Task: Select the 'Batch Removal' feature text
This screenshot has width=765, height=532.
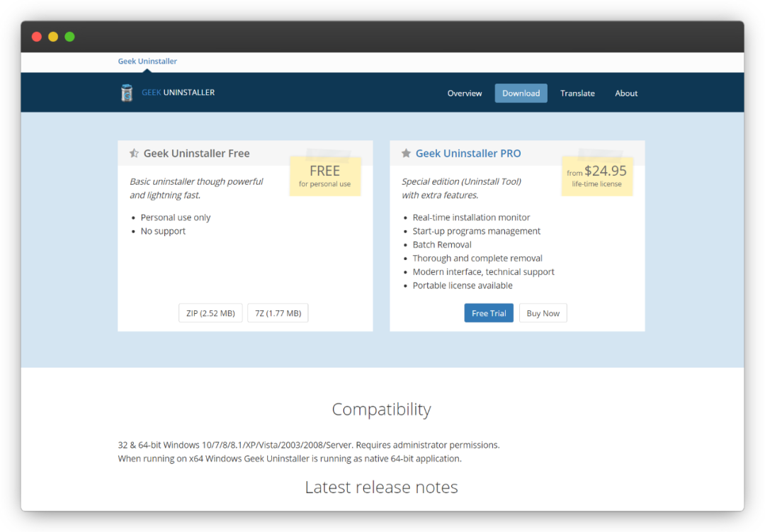Action: 442,244
